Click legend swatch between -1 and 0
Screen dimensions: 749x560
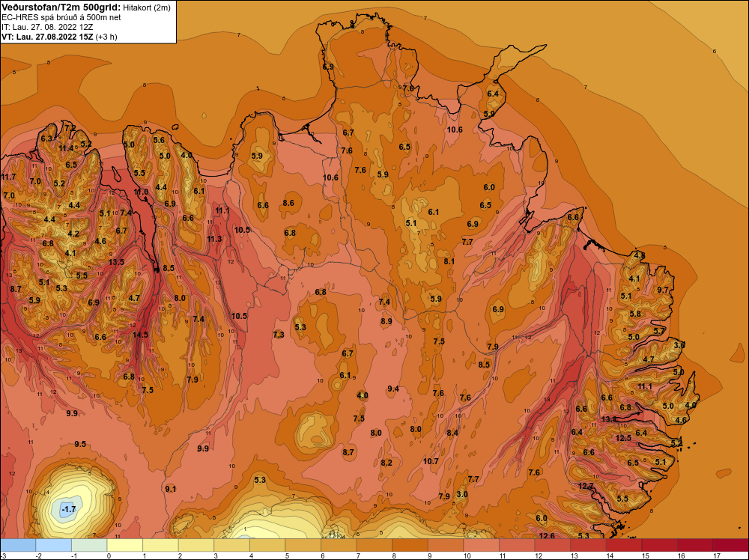point(89,545)
